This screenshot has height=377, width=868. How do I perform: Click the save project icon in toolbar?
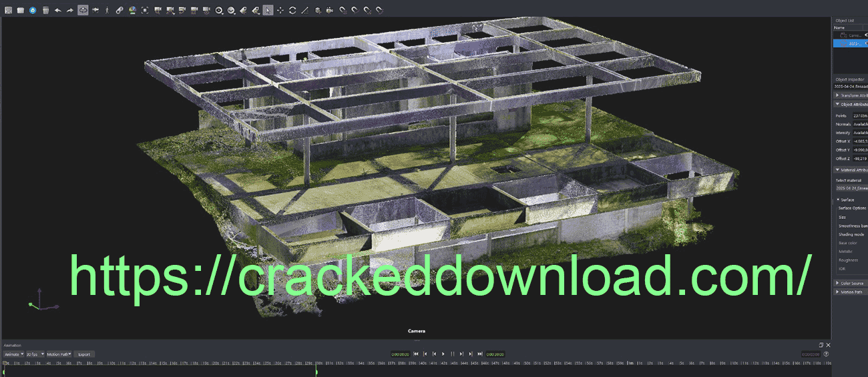click(9, 10)
